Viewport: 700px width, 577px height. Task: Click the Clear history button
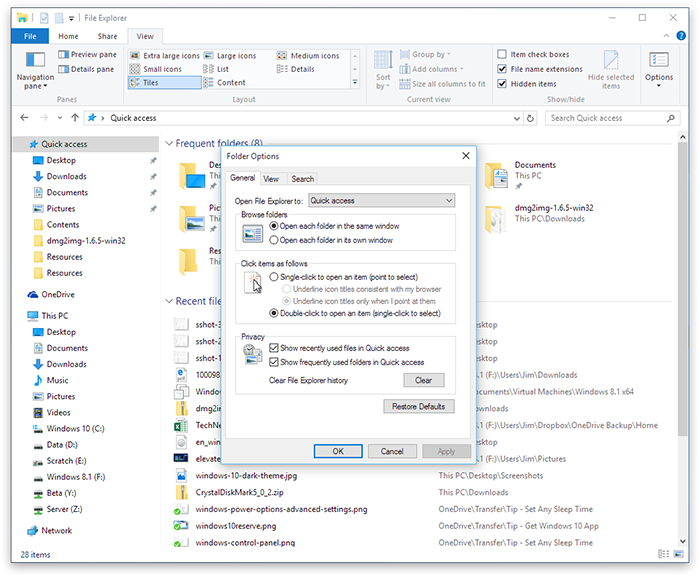(423, 380)
